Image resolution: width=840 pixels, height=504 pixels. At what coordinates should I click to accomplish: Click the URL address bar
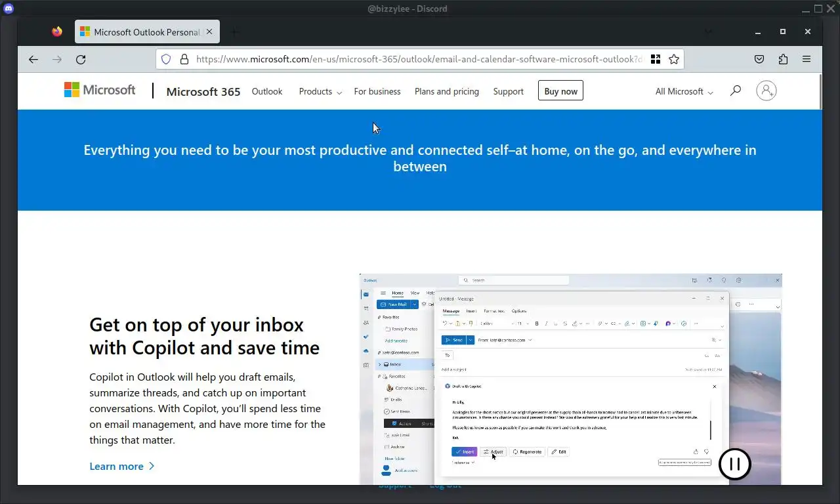419,59
